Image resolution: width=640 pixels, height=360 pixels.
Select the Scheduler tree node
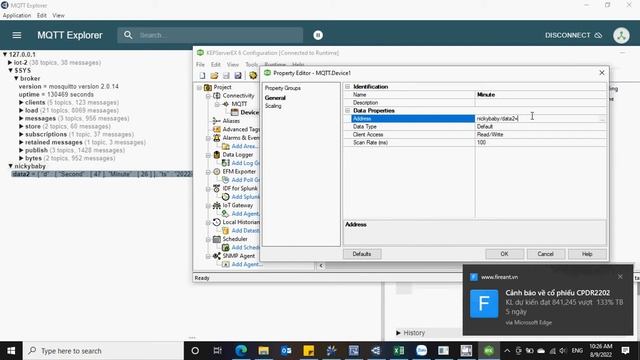[x=235, y=239]
